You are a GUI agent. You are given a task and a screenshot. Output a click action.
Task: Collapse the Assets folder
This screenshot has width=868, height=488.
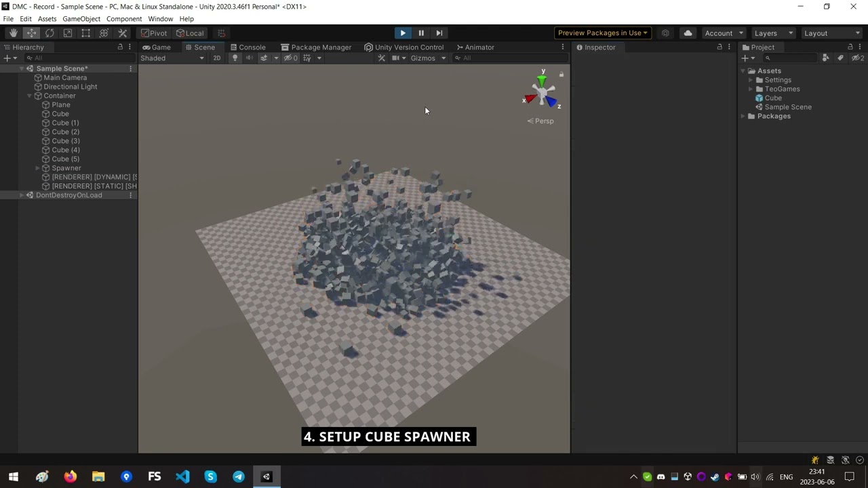pos(743,71)
